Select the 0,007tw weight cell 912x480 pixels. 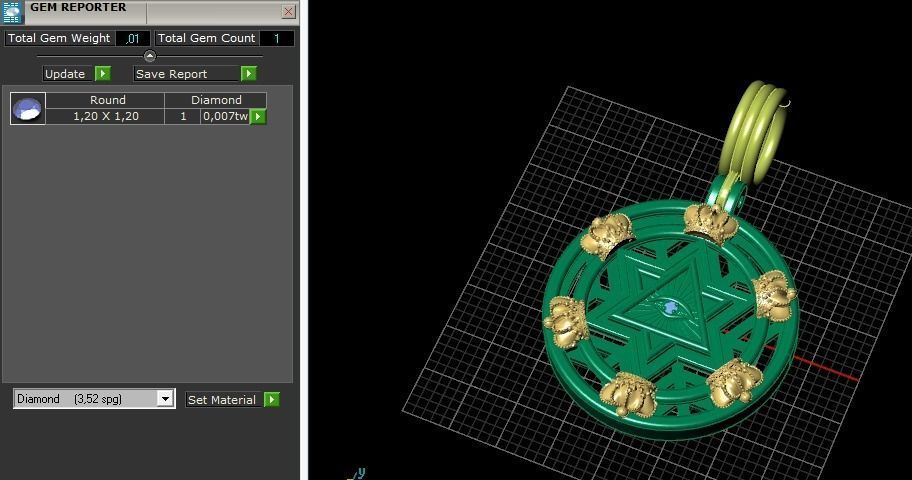click(226, 116)
